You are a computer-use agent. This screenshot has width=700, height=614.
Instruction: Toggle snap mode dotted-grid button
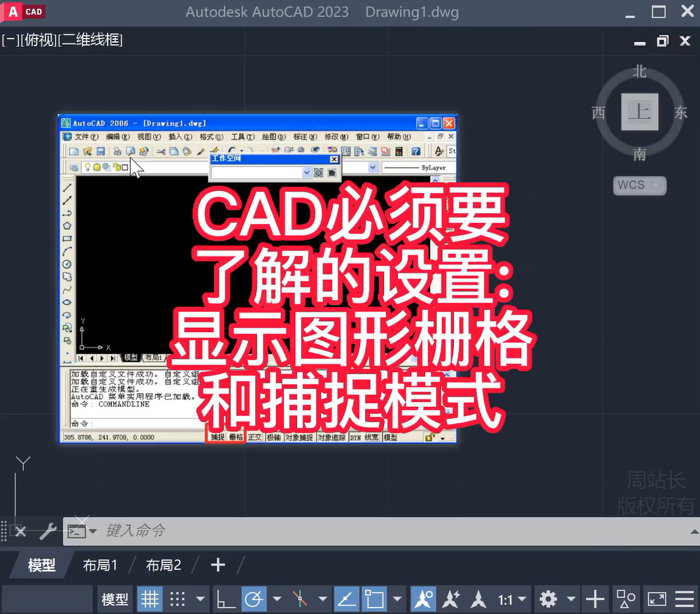(178, 599)
